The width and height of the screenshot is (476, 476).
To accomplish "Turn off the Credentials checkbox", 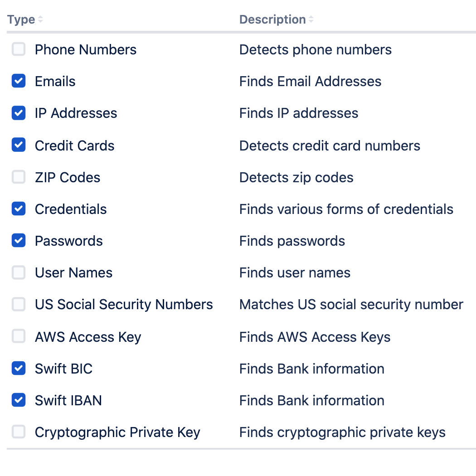I will point(19,209).
